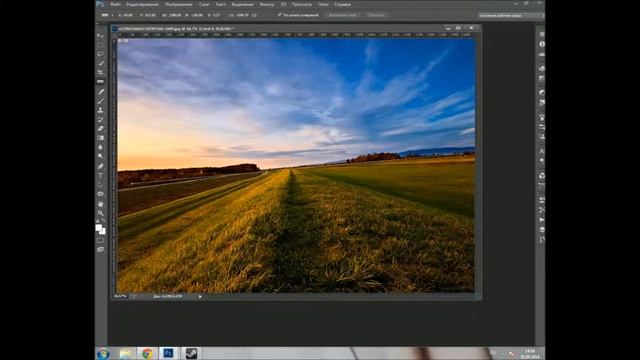Screen dimensions: 640x360
Task: Click the taskbar clock
Action: [x=530, y=353]
